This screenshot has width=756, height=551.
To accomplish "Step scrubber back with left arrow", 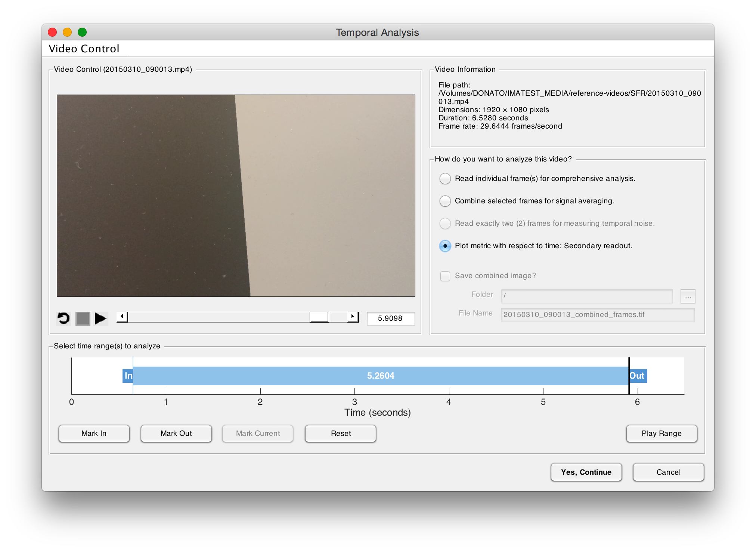I will click(122, 317).
